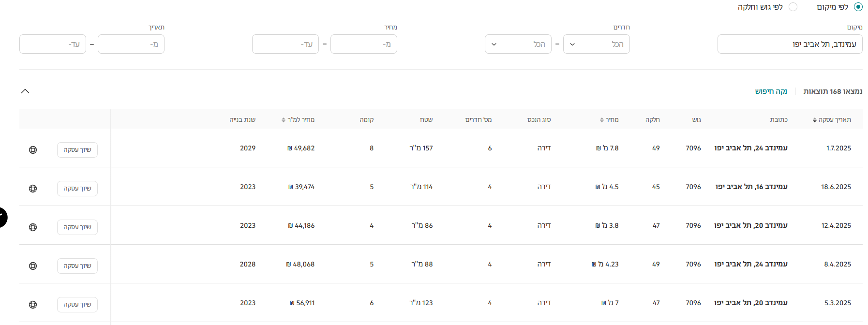Image resolution: width=868 pixels, height=325 pixels.
Task: Select the לפי מקום radio option
Action: (x=858, y=7)
